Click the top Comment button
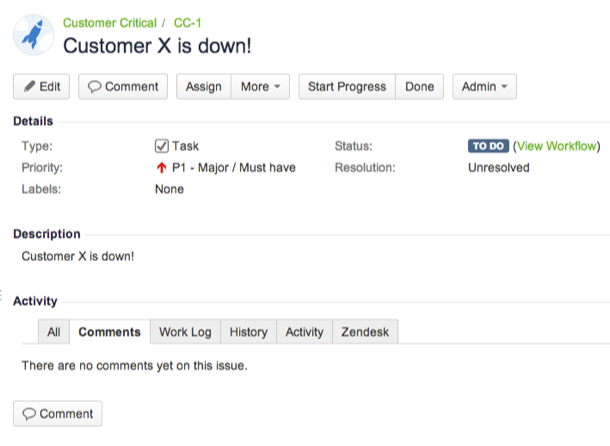The width and height of the screenshot is (610, 446). [x=123, y=87]
